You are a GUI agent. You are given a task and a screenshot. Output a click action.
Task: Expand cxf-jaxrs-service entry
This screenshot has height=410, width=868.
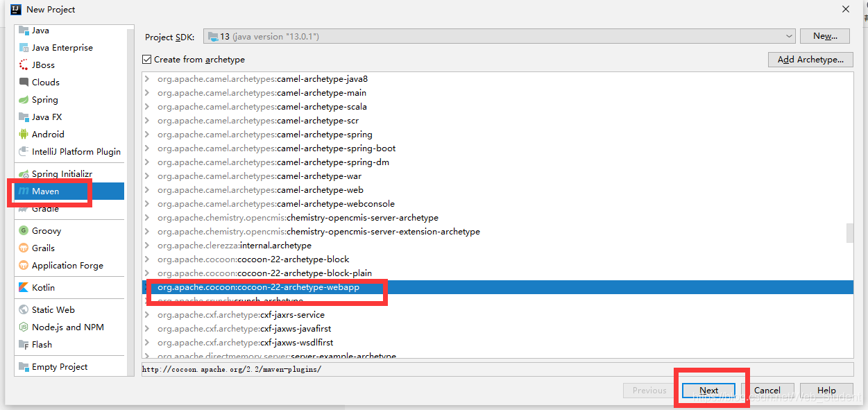click(147, 315)
